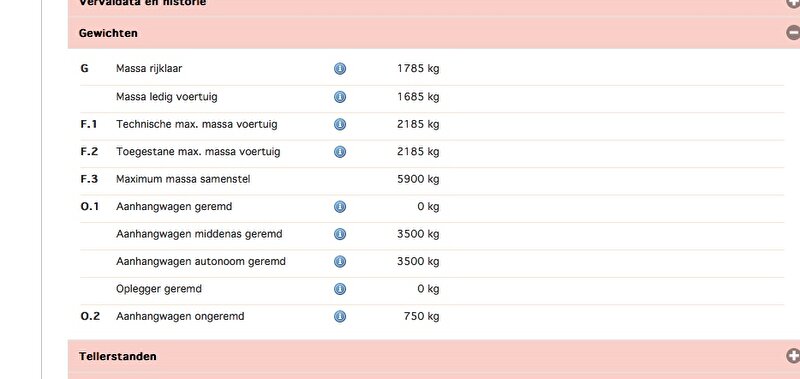
Task: Click the Tellerstanden section header
Action: click(x=434, y=356)
